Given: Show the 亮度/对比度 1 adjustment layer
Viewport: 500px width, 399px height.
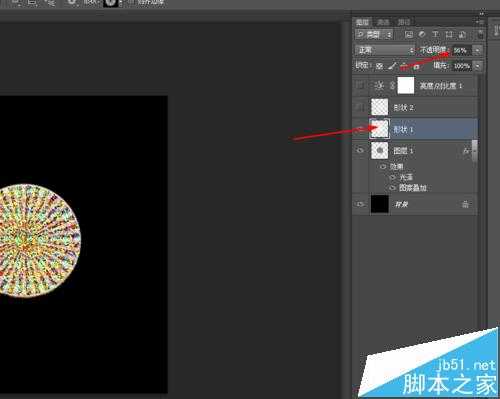Looking at the screenshot, I should (360, 85).
